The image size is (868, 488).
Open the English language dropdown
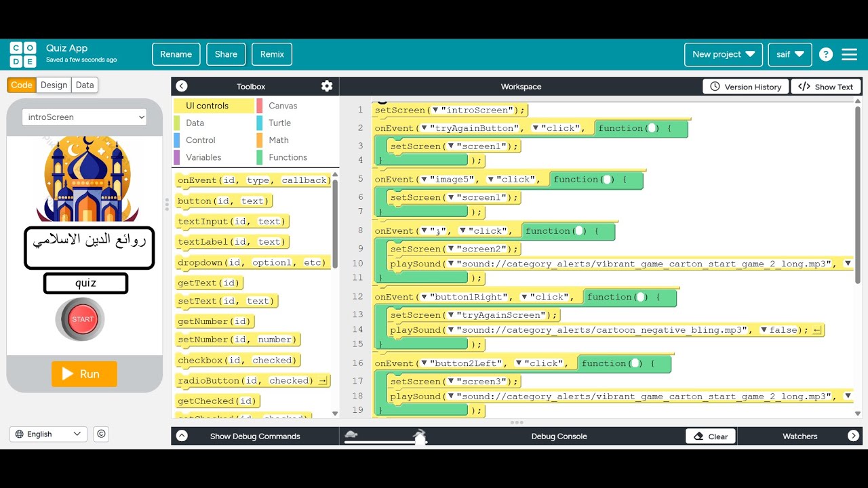pos(48,434)
